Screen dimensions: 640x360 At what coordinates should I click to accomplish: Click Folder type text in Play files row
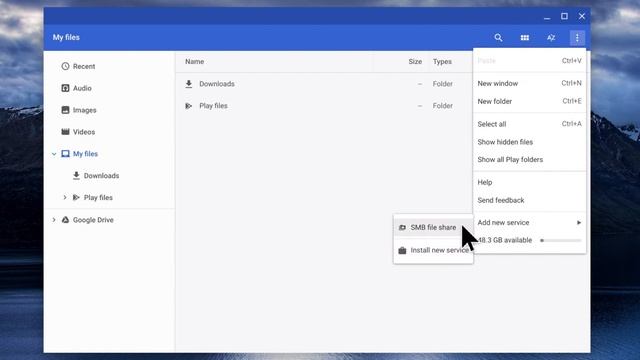click(x=442, y=106)
